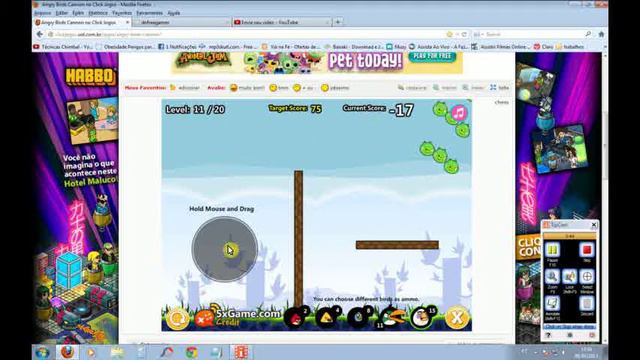Click Annotate icon in TipCam window
The width and height of the screenshot is (640, 360).
point(552,304)
